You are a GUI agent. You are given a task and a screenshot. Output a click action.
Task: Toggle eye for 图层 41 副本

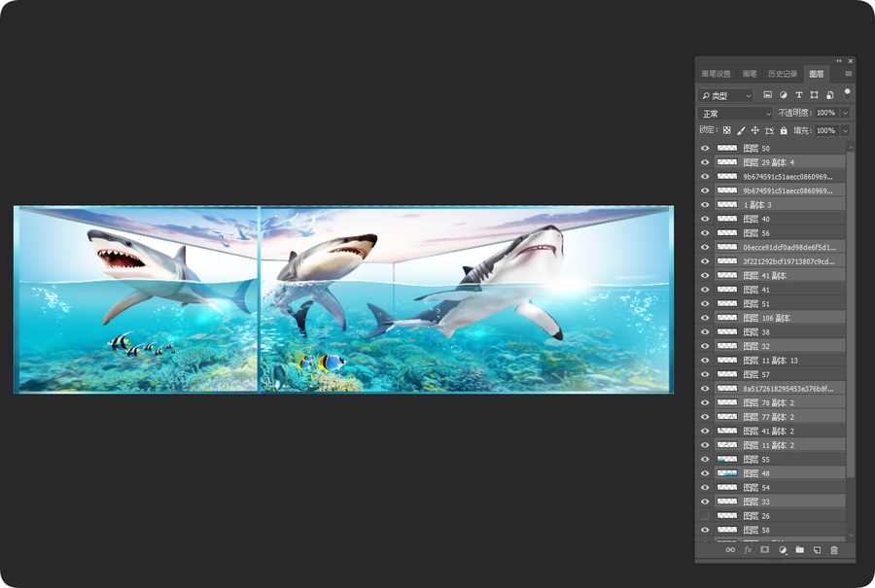click(x=705, y=276)
